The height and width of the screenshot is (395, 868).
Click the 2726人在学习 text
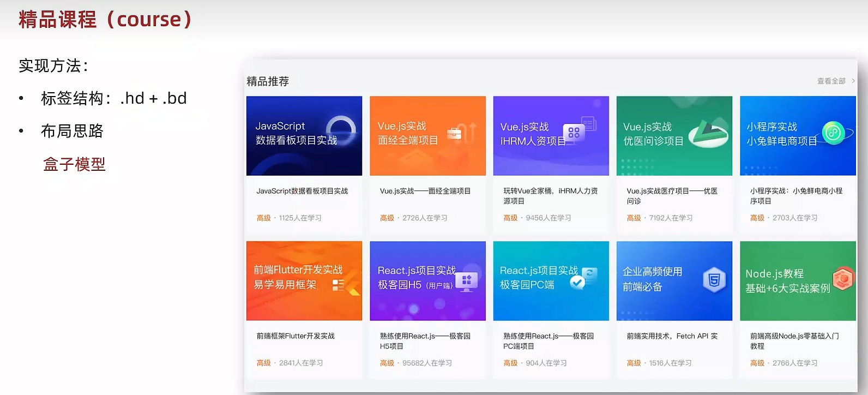coord(425,218)
